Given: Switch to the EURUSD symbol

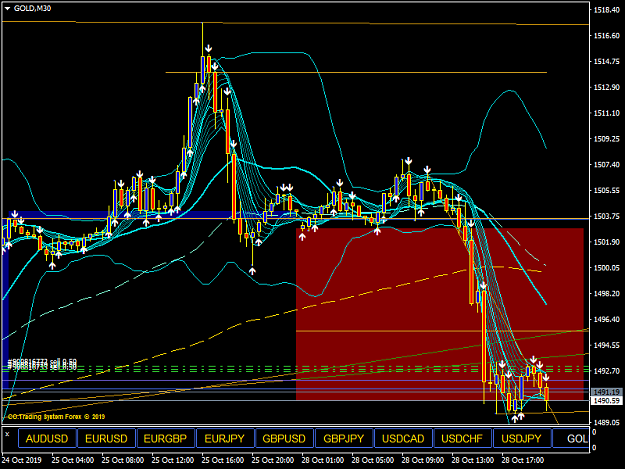Looking at the screenshot, I should pyautogui.click(x=106, y=438).
